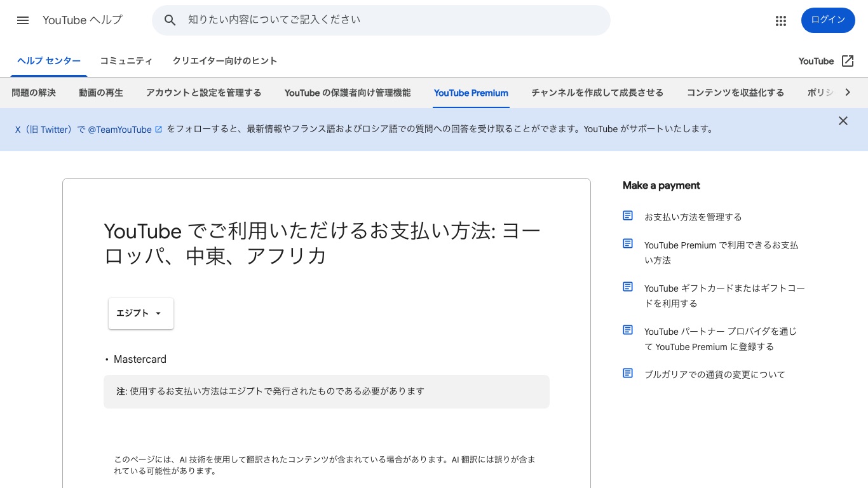The image size is (868, 488).
Task: Switch to the ヘルプ センター tab
Action: tap(49, 61)
